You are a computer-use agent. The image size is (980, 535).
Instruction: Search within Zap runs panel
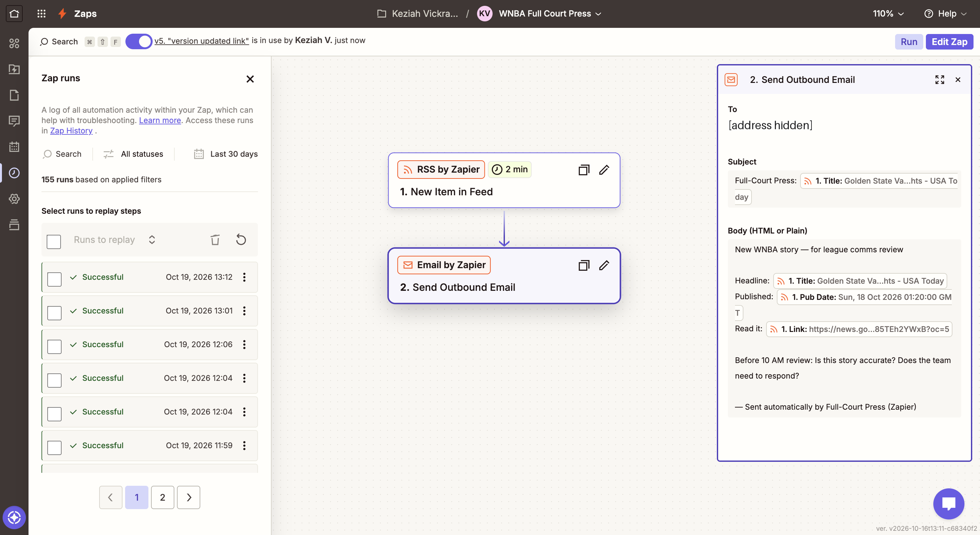[62, 154]
